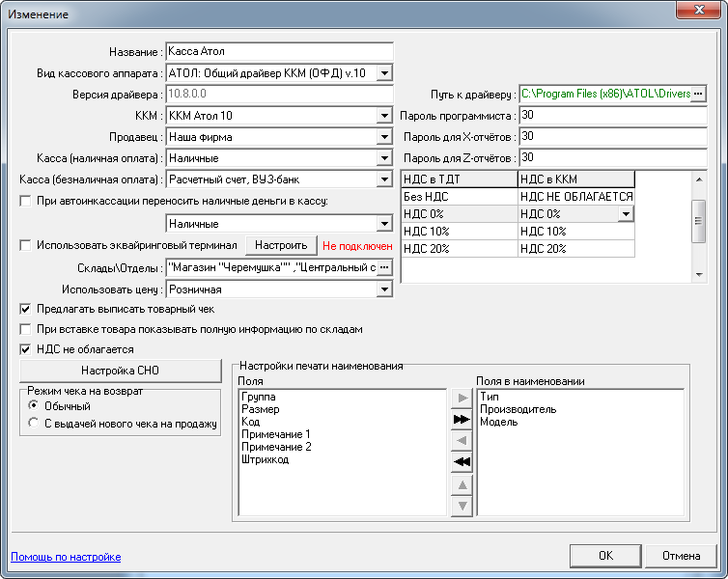Image resolution: width=728 pixels, height=579 pixels.
Task: Click the move-all-left double arrow button
Action: [x=462, y=462]
